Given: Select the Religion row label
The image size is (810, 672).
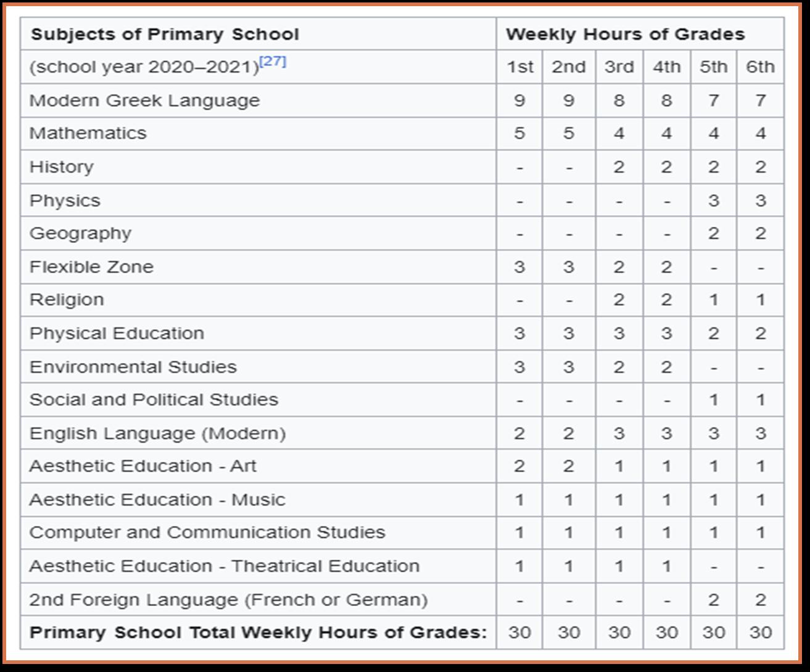Looking at the screenshot, I should coord(67,300).
